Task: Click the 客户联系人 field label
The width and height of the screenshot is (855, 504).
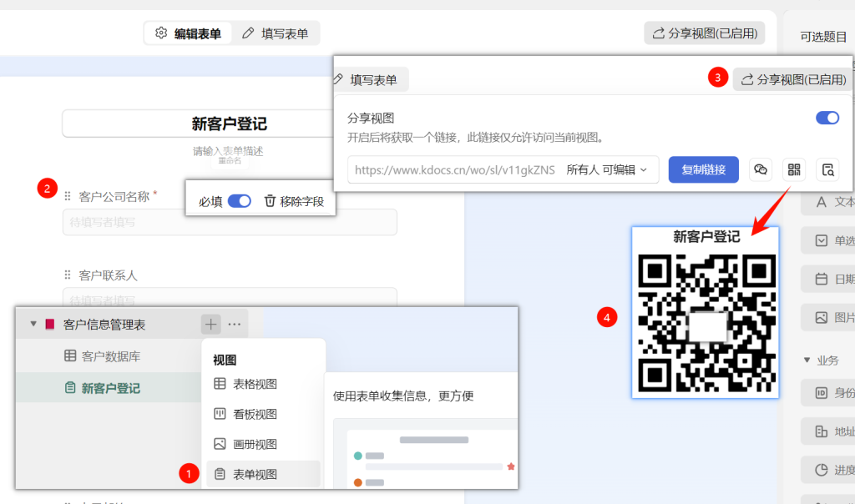Action: point(108,275)
